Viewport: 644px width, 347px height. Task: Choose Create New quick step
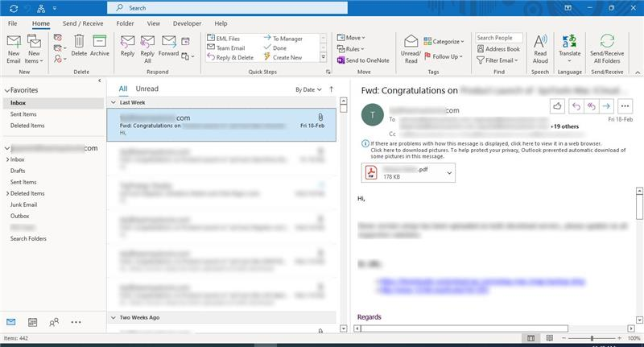[x=283, y=57]
